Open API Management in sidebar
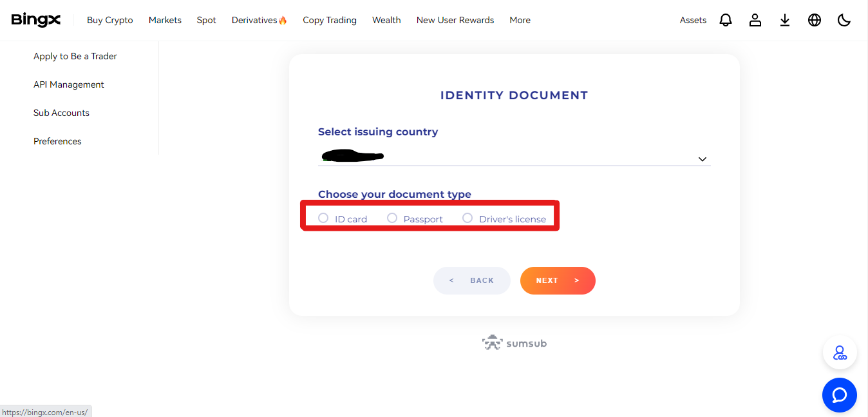 tap(69, 84)
